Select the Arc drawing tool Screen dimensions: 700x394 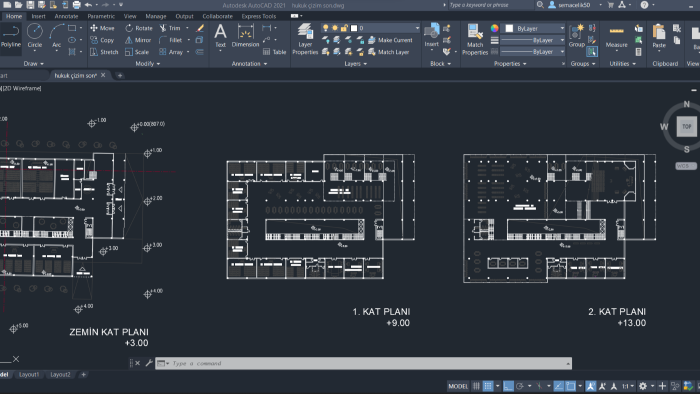pos(57,36)
